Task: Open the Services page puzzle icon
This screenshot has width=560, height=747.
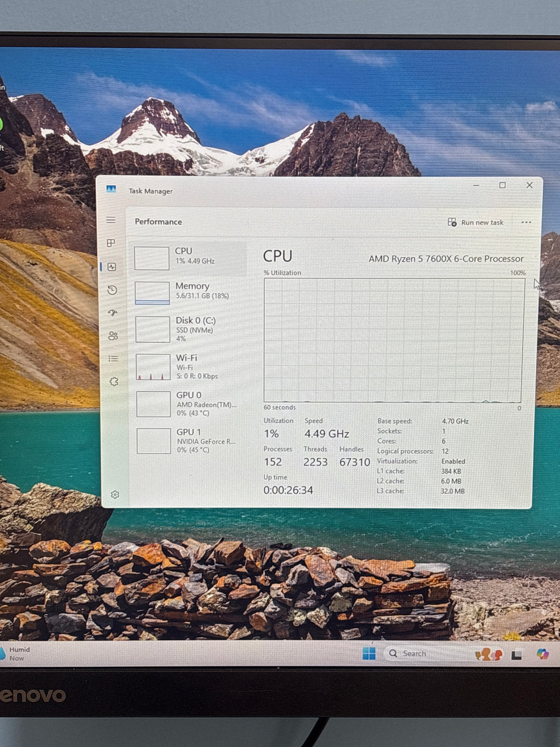Action: (114, 382)
